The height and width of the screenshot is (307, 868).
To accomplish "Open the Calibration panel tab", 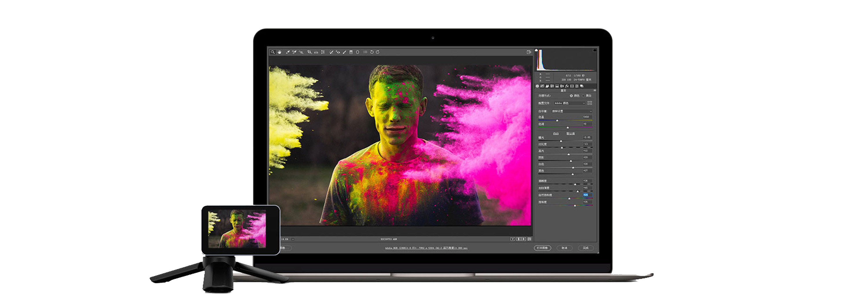I will 572,86.
